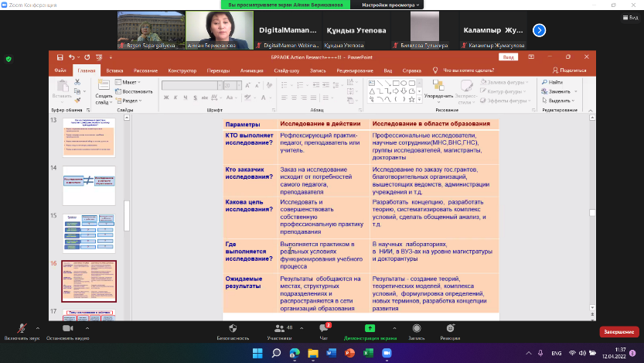Open the Participants panel
This screenshot has height=363, width=644.
click(x=278, y=330)
